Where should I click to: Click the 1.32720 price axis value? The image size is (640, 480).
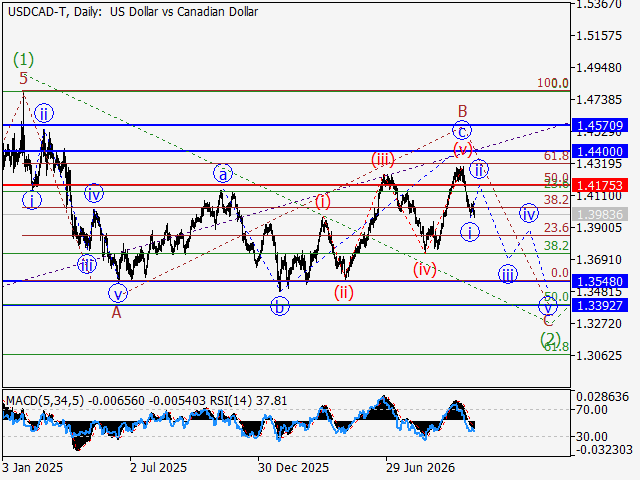[x=599, y=324]
